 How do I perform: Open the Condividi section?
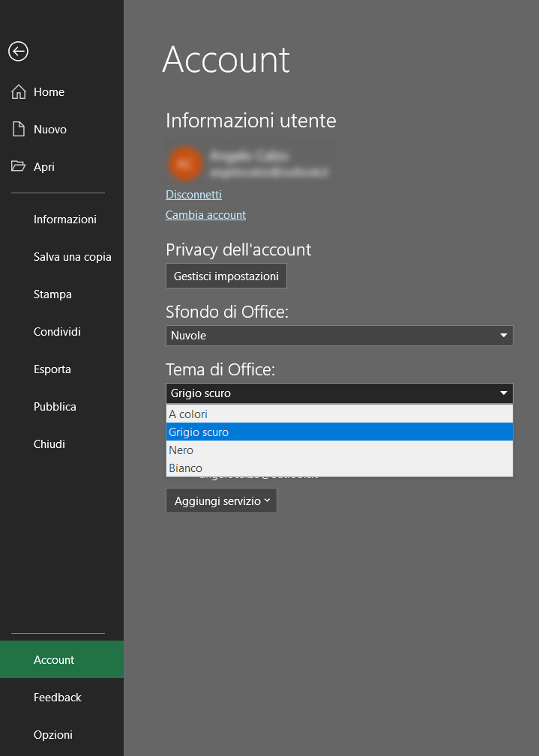61,332
